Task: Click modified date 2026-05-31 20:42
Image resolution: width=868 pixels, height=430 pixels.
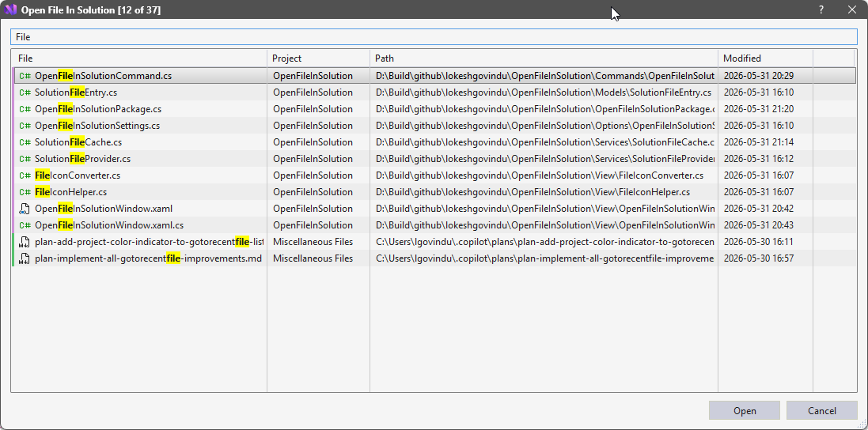Action: [x=758, y=209]
